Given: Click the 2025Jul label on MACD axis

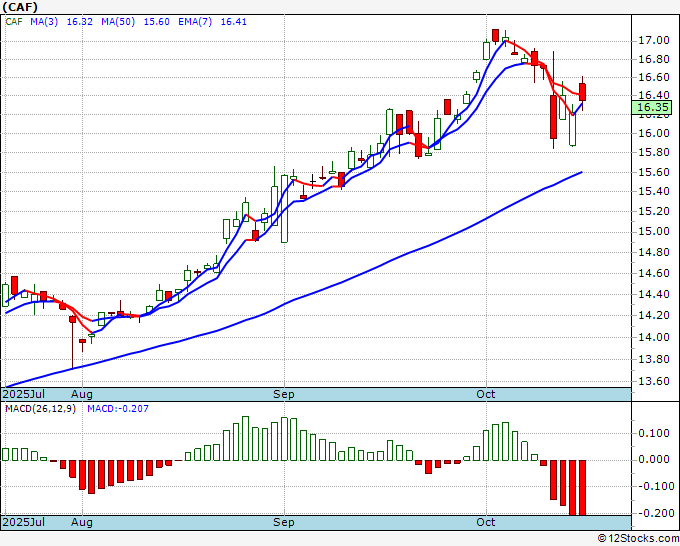Looking at the screenshot, I should (23, 522).
